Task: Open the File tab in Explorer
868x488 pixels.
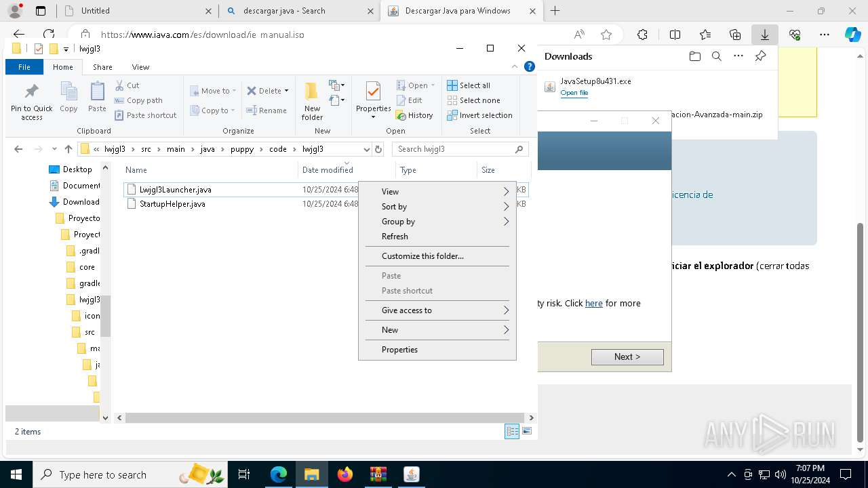Action: (x=24, y=67)
